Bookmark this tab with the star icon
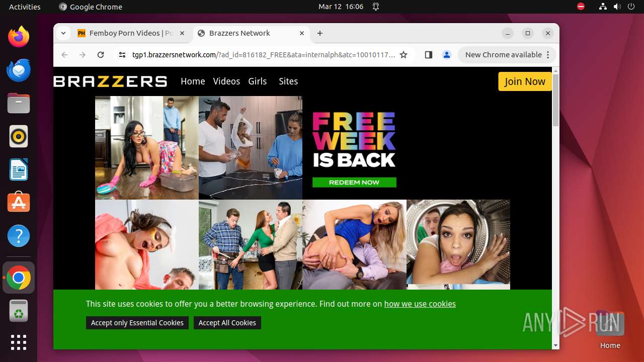This screenshot has width=644, height=362. click(404, 55)
